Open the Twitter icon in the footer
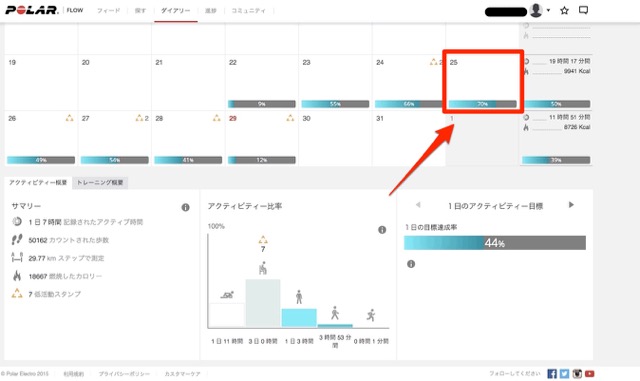Image resolution: width=640 pixels, height=381 pixels. pyautogui.click(x=564, y=374)
